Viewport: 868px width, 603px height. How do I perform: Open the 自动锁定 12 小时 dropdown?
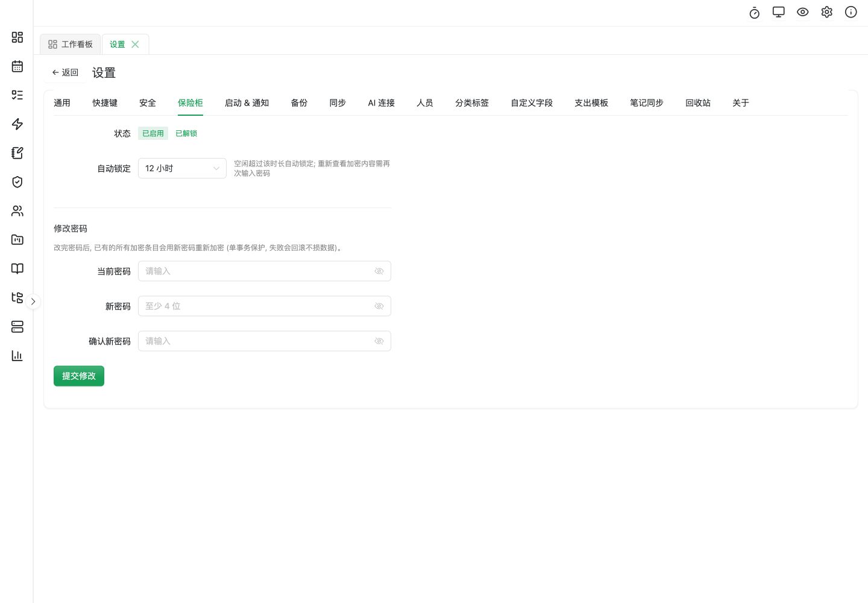[182, 168]
